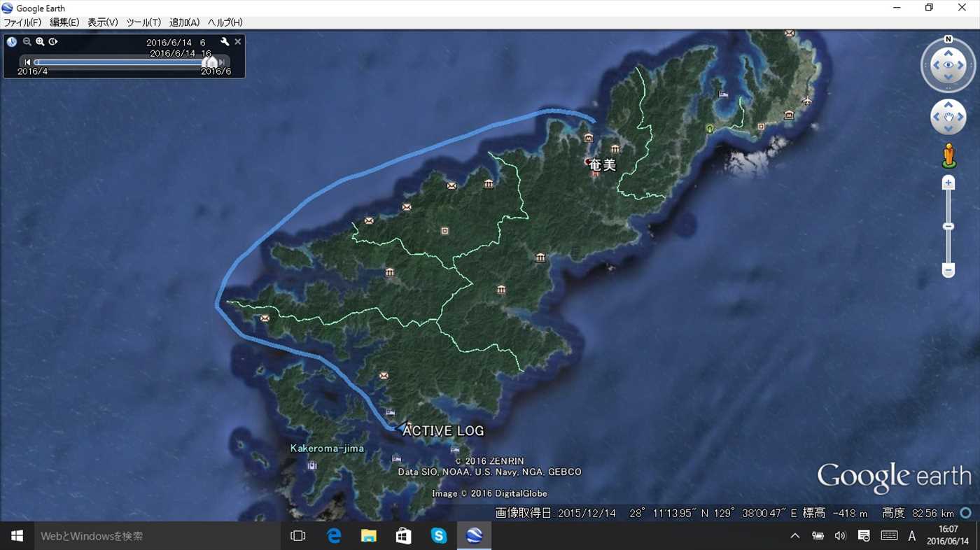
Task: Close the time slider panel
Action: pos(238,42)
